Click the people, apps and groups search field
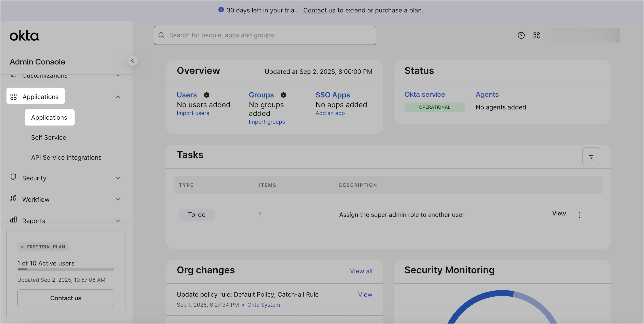Viewport: 644px width, 324px height. tap(265, 35)
